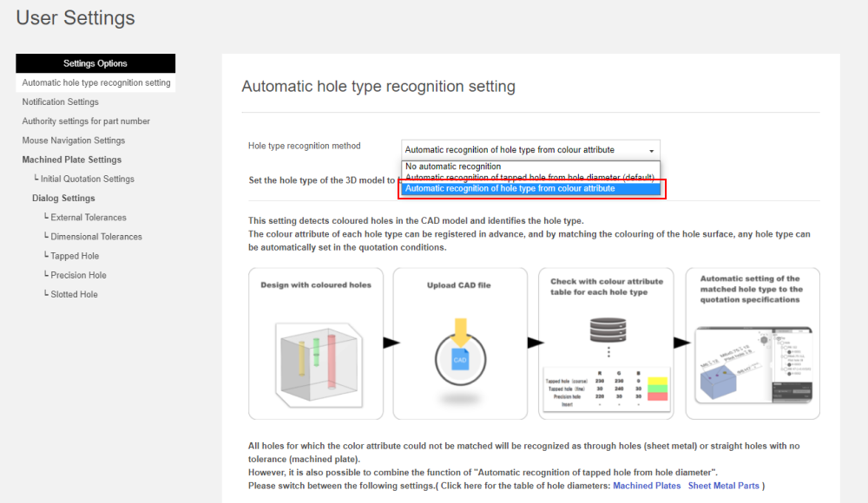
Task: Select Machined Plate Settings heading
Action: 72,160
